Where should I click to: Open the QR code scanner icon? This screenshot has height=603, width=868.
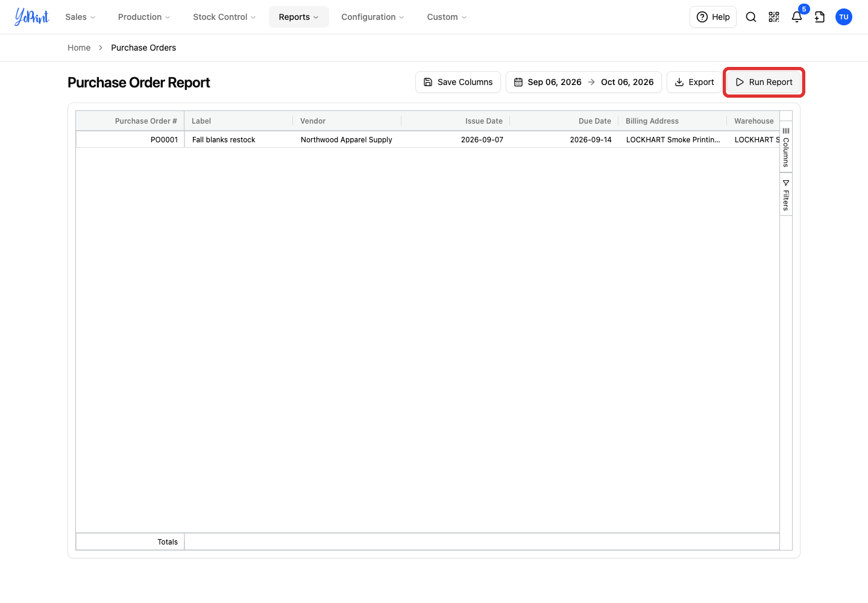(774, 17)
